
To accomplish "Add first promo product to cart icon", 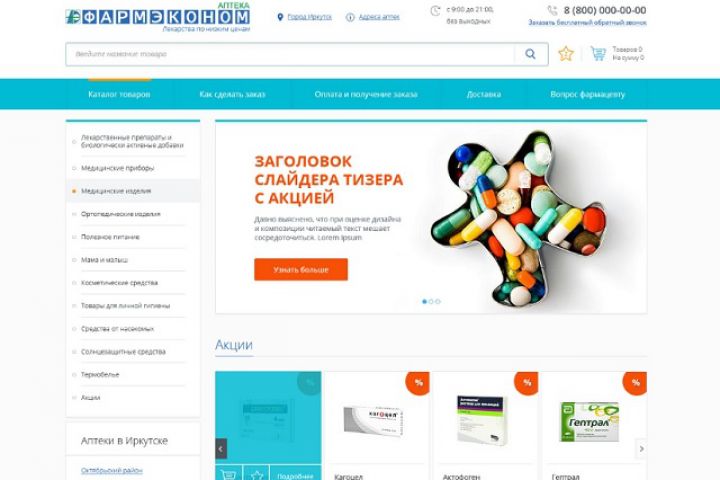I will [x=228, y=474].
